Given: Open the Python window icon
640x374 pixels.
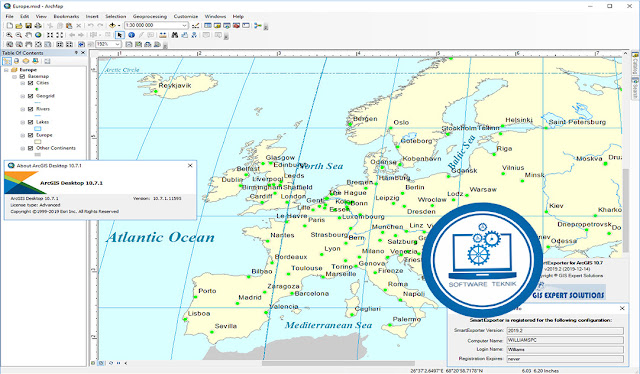Looking at the screenshot, I should pos(246,25).
